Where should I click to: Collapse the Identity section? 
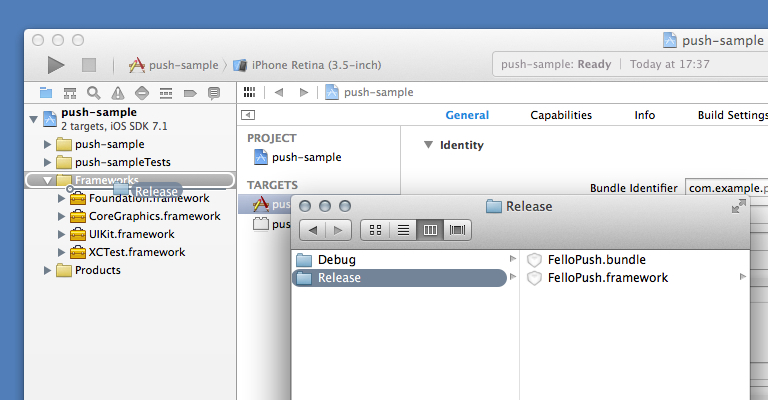click(428, 145)
